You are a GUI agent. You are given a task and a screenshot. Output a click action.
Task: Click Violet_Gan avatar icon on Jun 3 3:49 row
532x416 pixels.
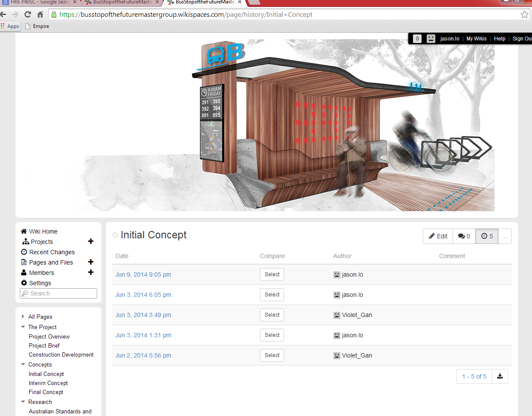click(x=337, y=315)
